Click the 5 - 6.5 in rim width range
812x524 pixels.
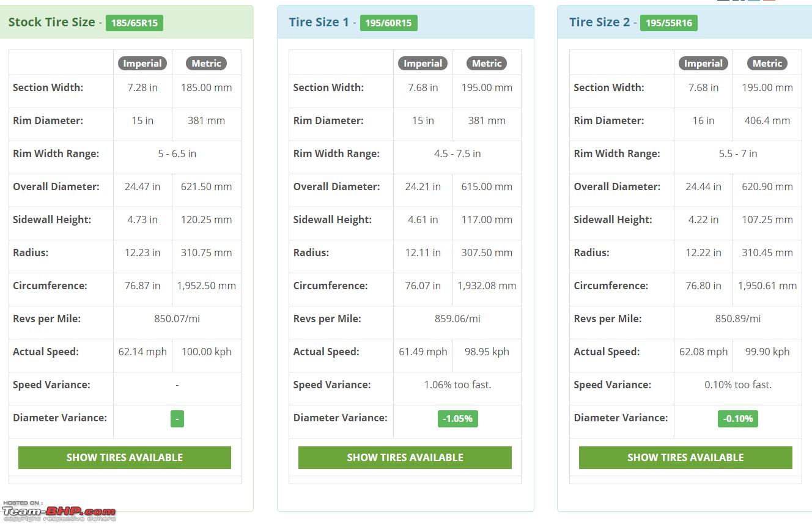(177, 153)
